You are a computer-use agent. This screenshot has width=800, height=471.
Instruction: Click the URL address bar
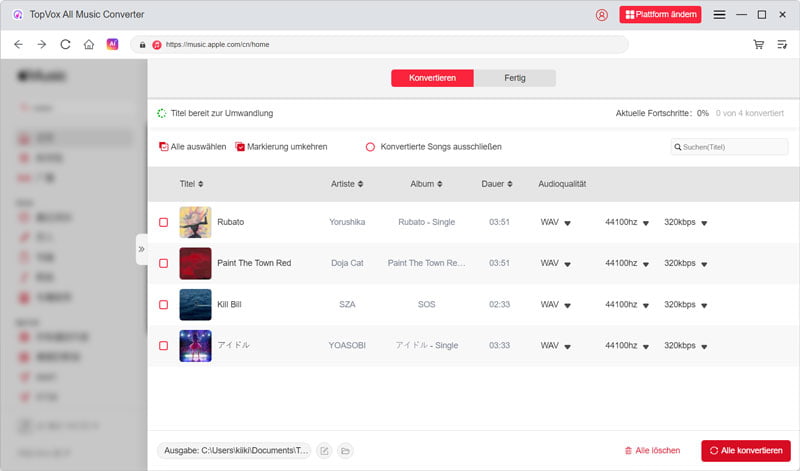point(380,44)
